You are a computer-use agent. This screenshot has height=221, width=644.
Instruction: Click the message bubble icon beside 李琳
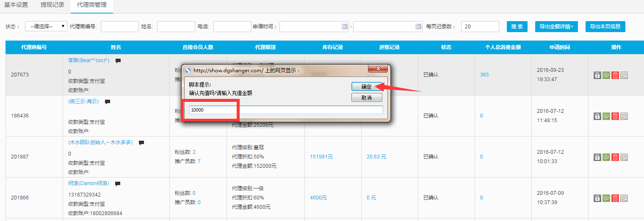click(x=118, y=61)
